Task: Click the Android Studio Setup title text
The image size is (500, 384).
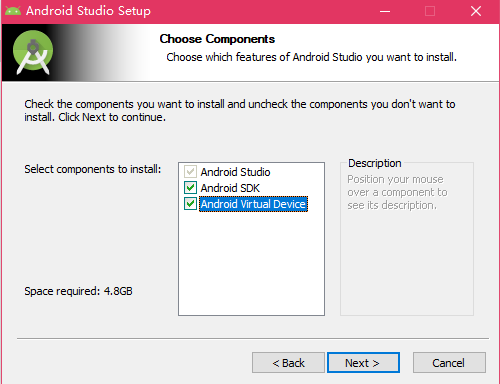Action: pyautogui.click(x=88, y=11)
